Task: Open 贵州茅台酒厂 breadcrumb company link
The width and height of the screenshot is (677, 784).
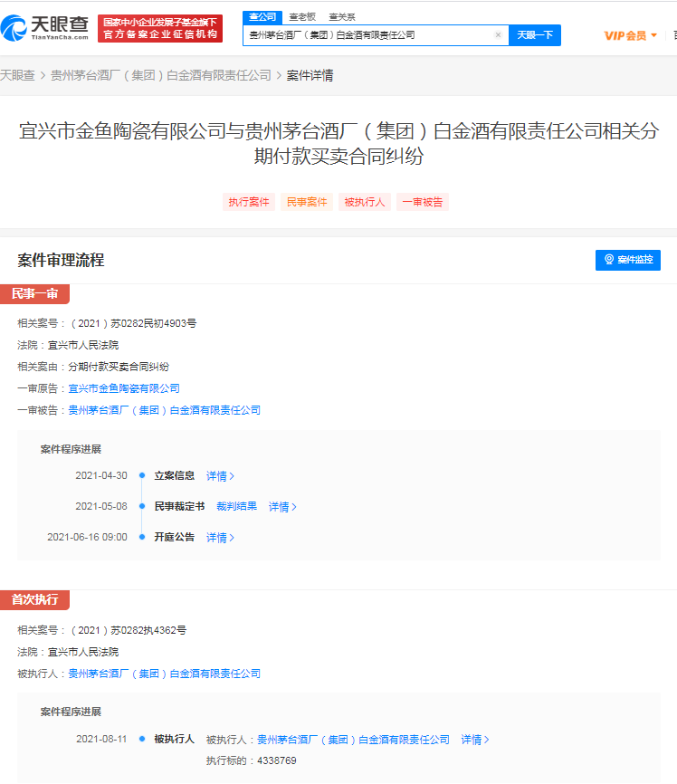Action: click(160, 75)
